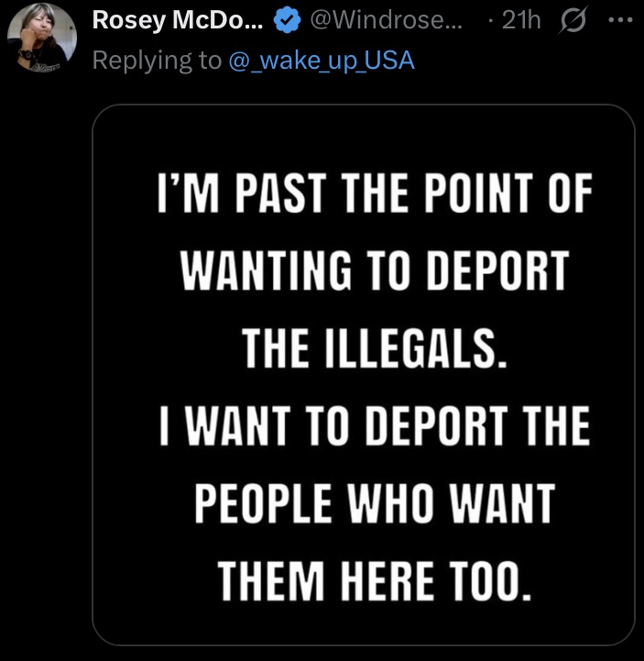Open Rosey McDo's profile picture
This screenshot has width=644, height=661.
tap(42, 37)
